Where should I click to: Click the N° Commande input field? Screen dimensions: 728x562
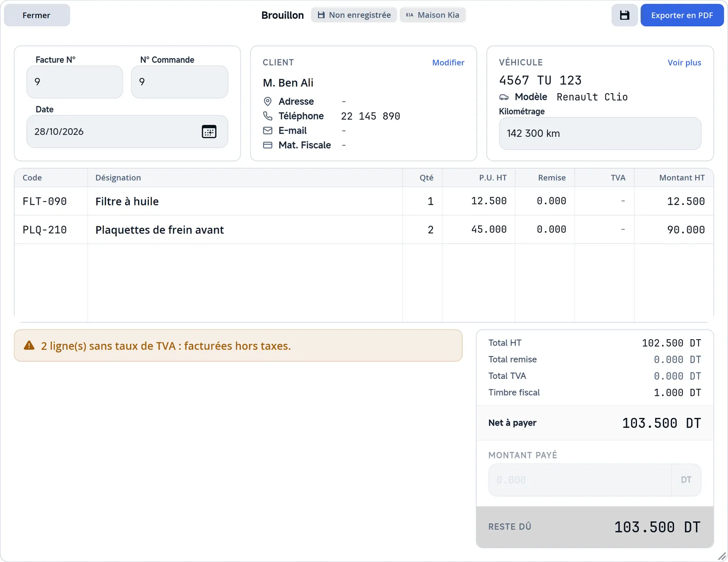180,82
